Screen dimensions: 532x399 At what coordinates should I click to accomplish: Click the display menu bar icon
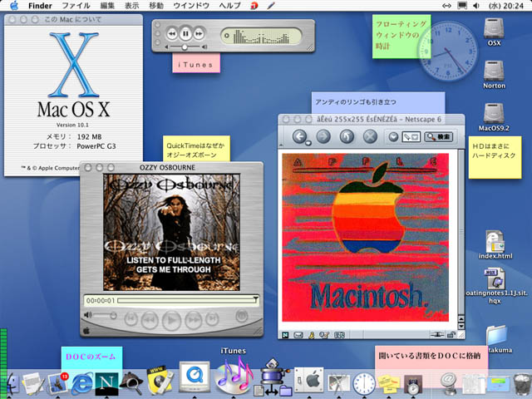(x=462, y=6)
